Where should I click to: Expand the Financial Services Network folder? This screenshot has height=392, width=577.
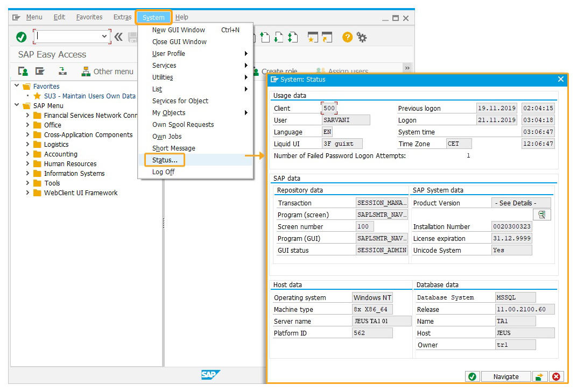[x=27, y=115]
